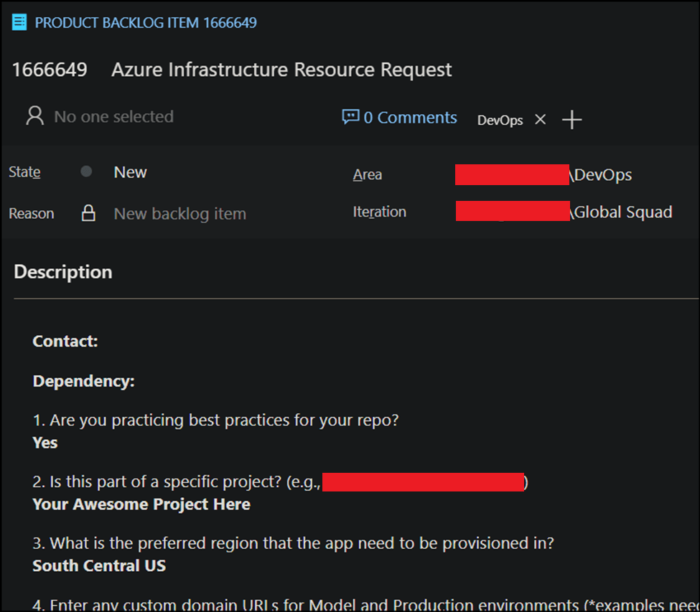Click the grey New state indicator dot
This screenshot has height=612, width=700.
(86, 172)
